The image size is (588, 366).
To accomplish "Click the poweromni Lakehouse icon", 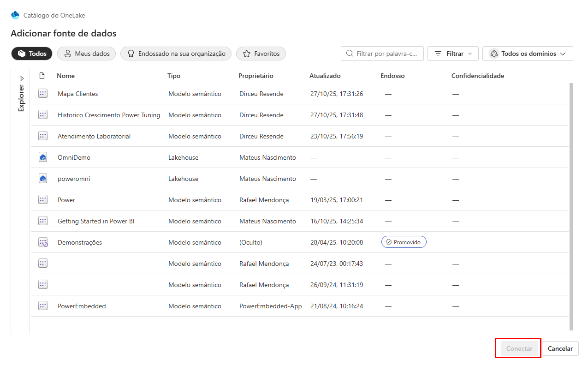I will 43,179.
